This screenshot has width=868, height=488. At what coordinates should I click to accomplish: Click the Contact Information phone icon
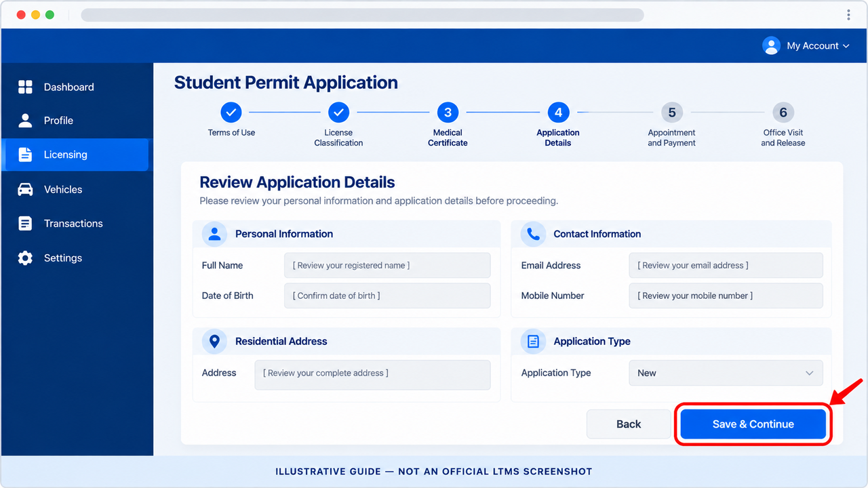pyautogui.click(x=533, y=234)
